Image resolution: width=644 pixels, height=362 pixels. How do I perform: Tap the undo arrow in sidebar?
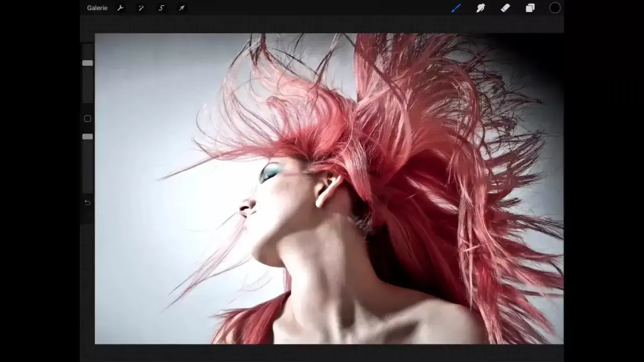point(88,203)
